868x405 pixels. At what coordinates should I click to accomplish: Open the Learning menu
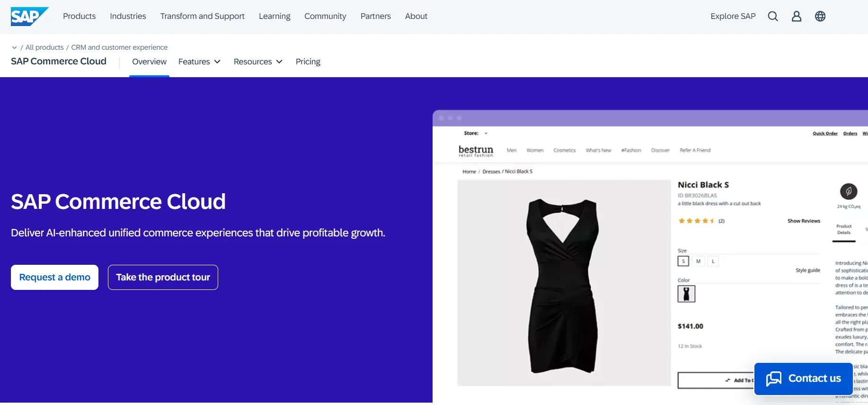coord(275,16)
